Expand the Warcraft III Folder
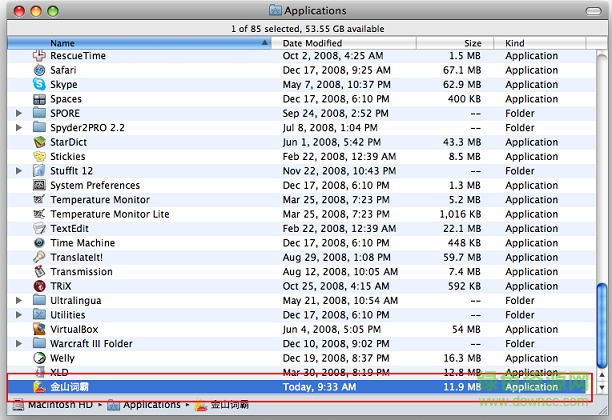This screenshot has width=612, height=420. [19, 344]
